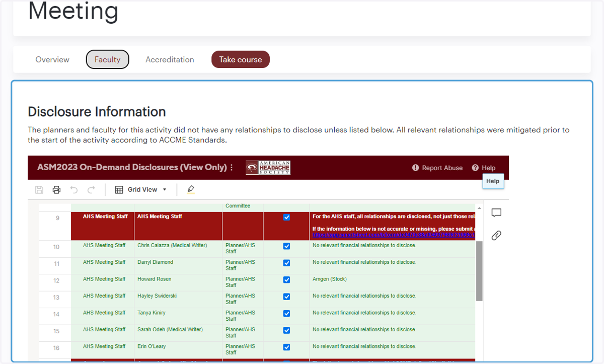Image resolution: width=604 pixels, height=364 pixels.
Task: Click the Help text link
Action: [x=488, y=168]
